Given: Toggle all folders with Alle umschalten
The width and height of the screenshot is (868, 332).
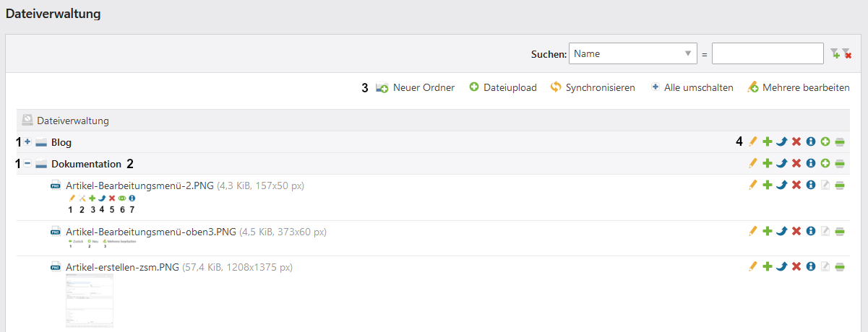Looking at the screenshot, I should coord(692,87).
